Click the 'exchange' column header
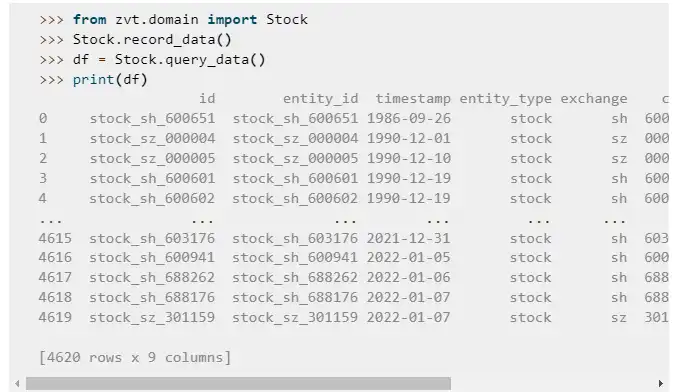 (x=593, y=99)
